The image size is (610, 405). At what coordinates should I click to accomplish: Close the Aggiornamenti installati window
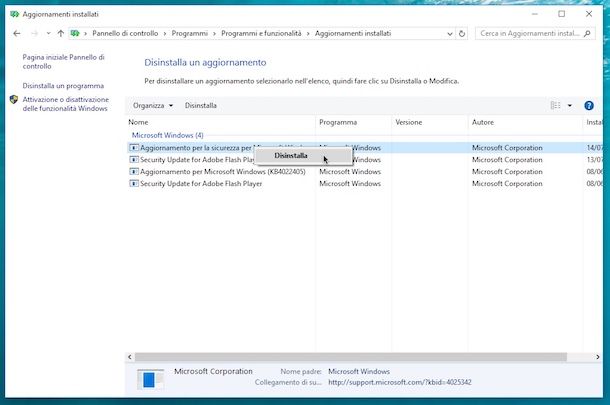click(x=589, y=14)
